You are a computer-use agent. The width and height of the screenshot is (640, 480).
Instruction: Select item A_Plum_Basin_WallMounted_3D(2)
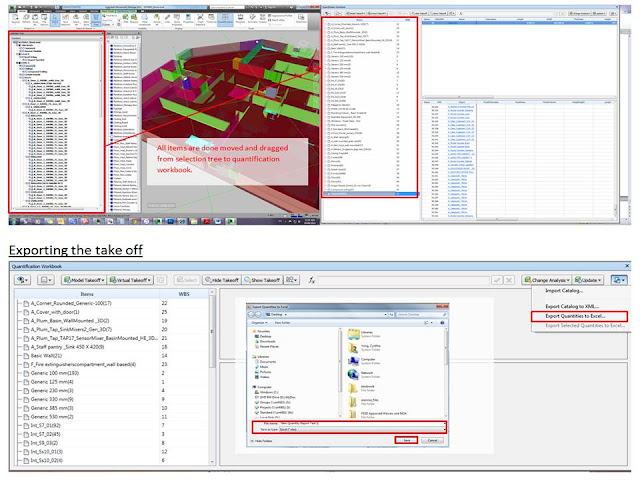click(x=70, y=321)
